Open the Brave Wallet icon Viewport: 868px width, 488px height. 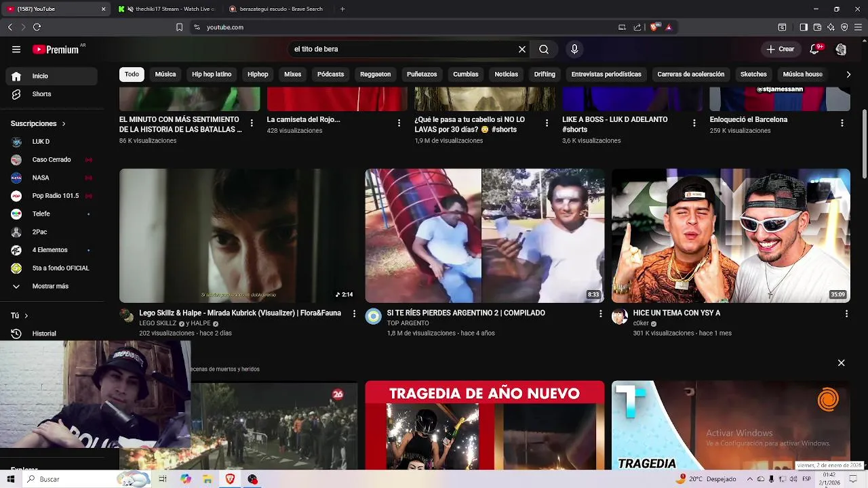click(x=817, y=27)
